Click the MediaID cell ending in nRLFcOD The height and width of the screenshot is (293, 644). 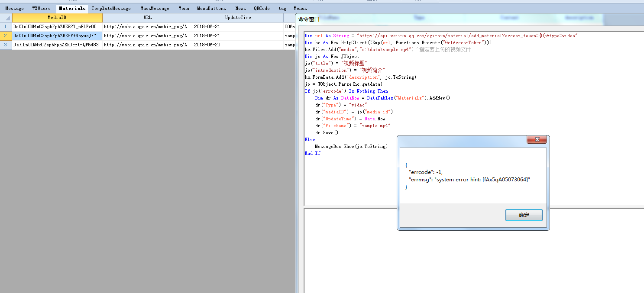(x=57, y=27)
